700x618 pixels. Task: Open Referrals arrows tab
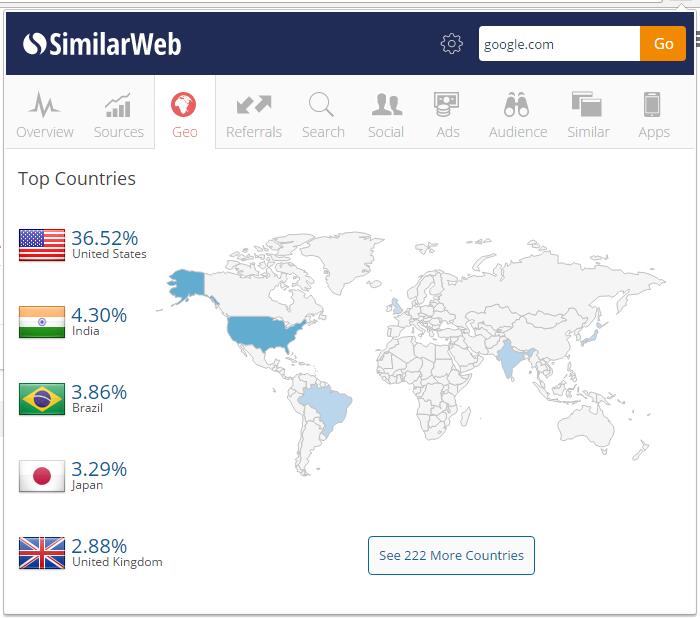click(x=254, y=114)
